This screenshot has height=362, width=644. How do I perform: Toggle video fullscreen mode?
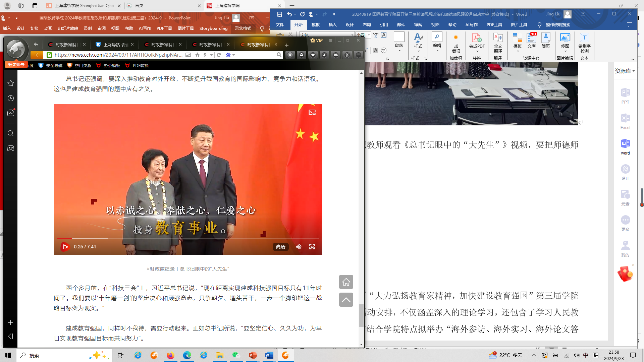[x=312, y=247]
